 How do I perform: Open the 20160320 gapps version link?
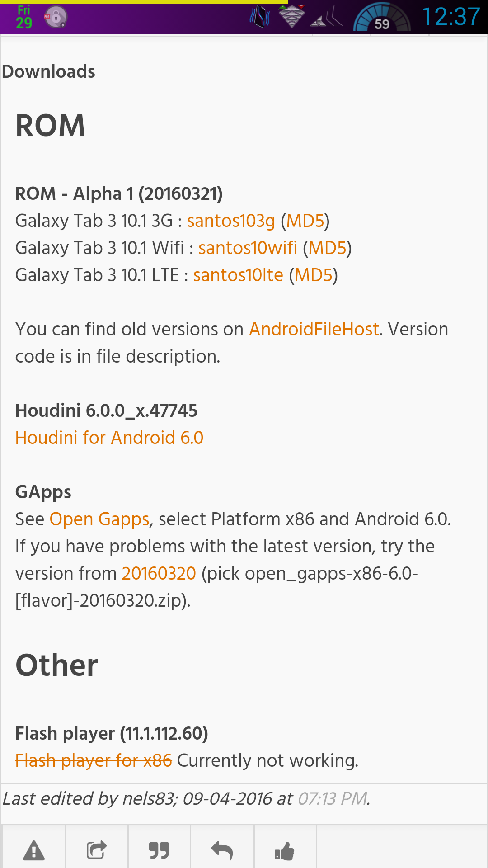159,573
